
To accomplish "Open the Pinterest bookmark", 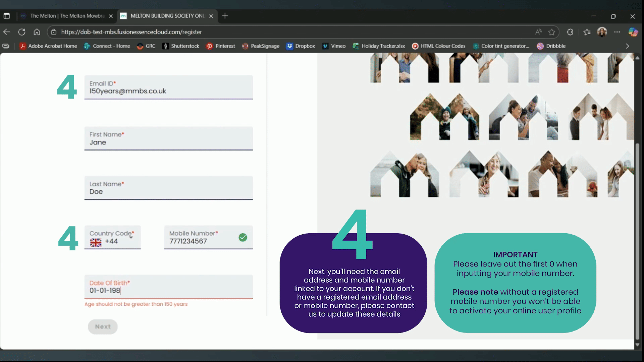I will [x=221, y=46].
